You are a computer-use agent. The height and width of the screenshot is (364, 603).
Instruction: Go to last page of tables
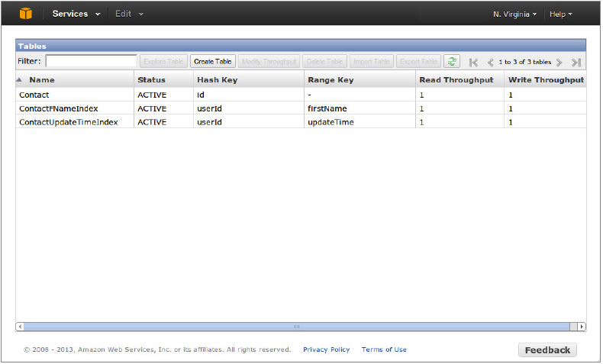576,63
